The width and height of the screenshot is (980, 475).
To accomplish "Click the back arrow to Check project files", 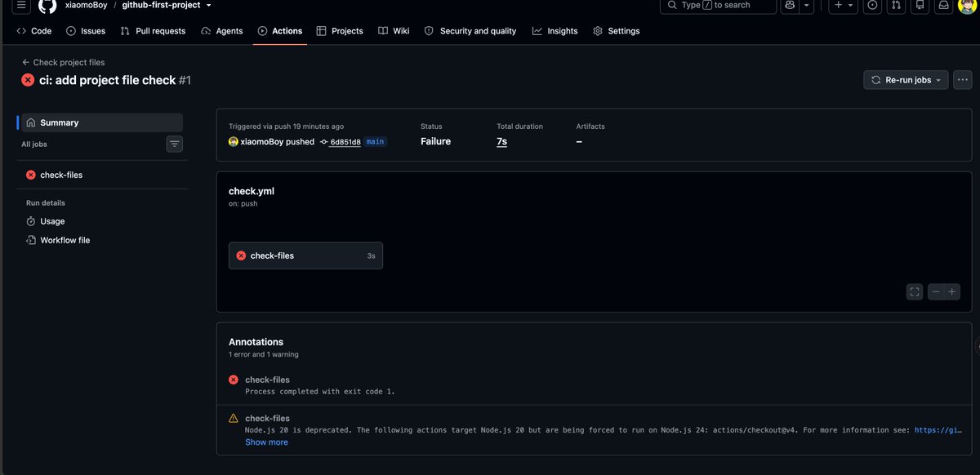I will (26, 62).
